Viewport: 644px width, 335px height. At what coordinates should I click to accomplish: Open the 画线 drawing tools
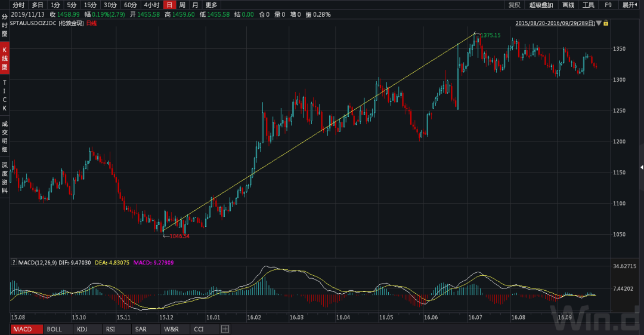pos(568,5)
